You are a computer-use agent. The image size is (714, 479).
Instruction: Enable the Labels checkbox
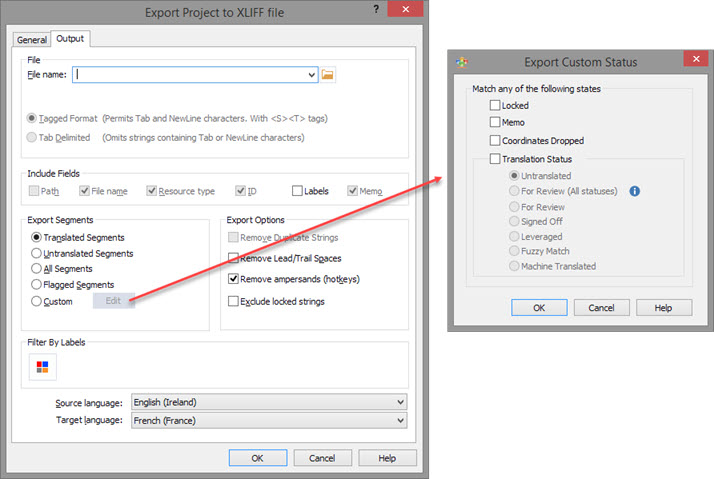click(297, 191)
